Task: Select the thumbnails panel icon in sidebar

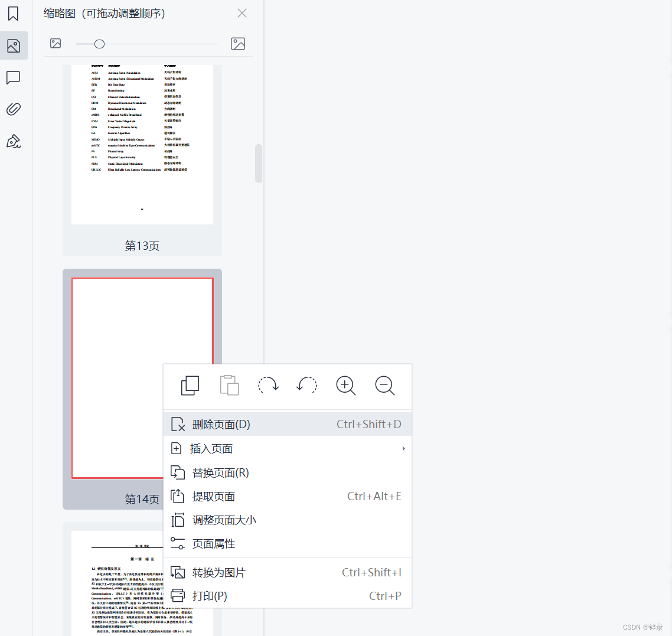Action: coord(14,45)
